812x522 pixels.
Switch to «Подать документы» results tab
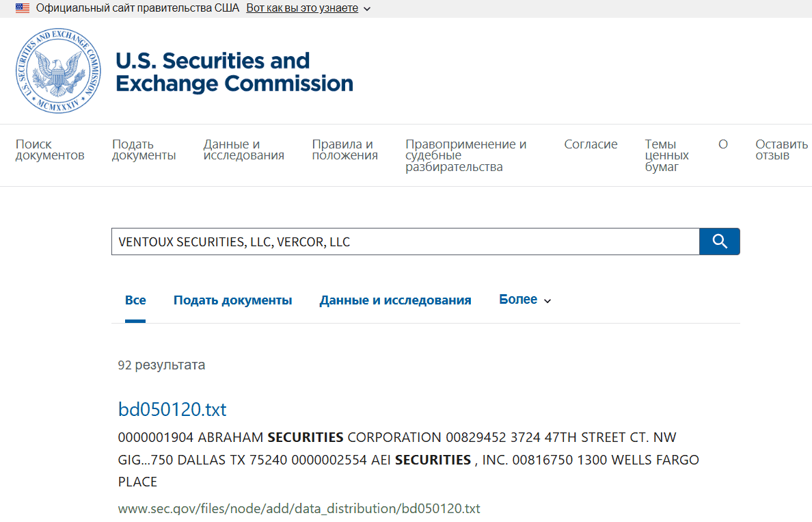[x=232, y=299]
